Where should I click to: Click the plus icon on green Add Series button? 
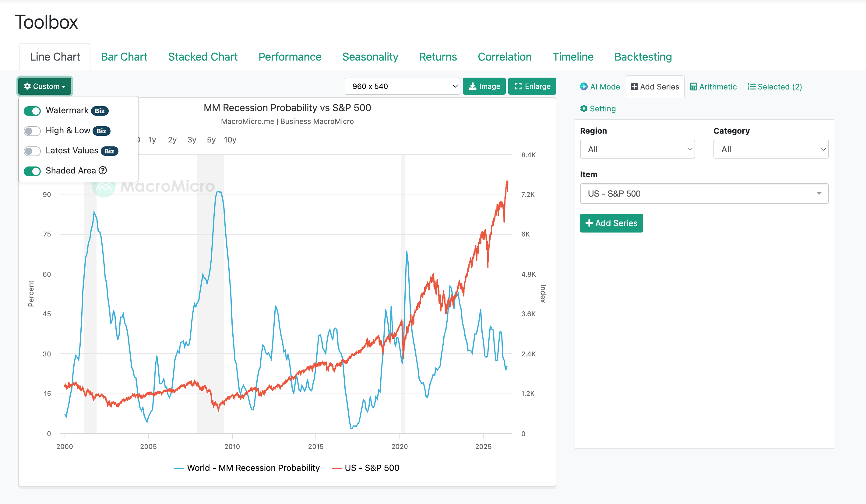pyautogui.click(x=589, y=223)
